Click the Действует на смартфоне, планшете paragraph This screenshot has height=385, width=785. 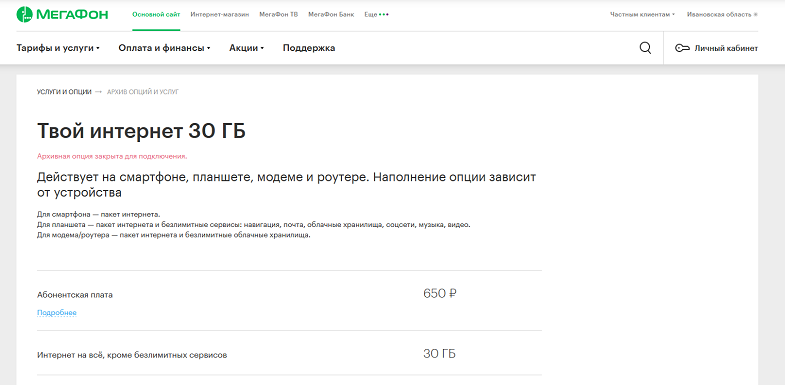(x=286, y=185)
